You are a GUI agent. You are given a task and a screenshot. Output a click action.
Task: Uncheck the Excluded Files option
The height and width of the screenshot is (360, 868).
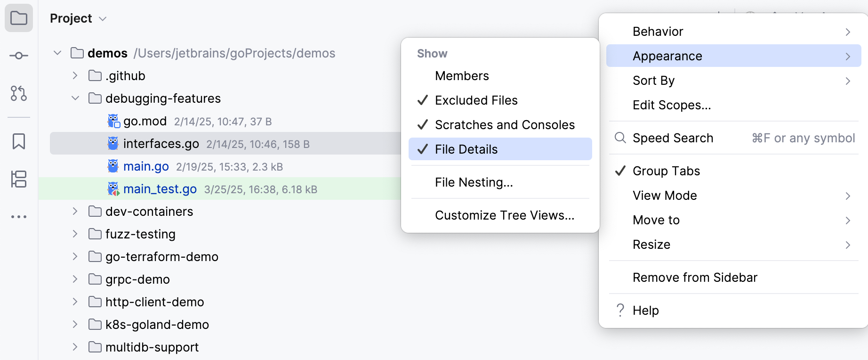coord(476,100)
